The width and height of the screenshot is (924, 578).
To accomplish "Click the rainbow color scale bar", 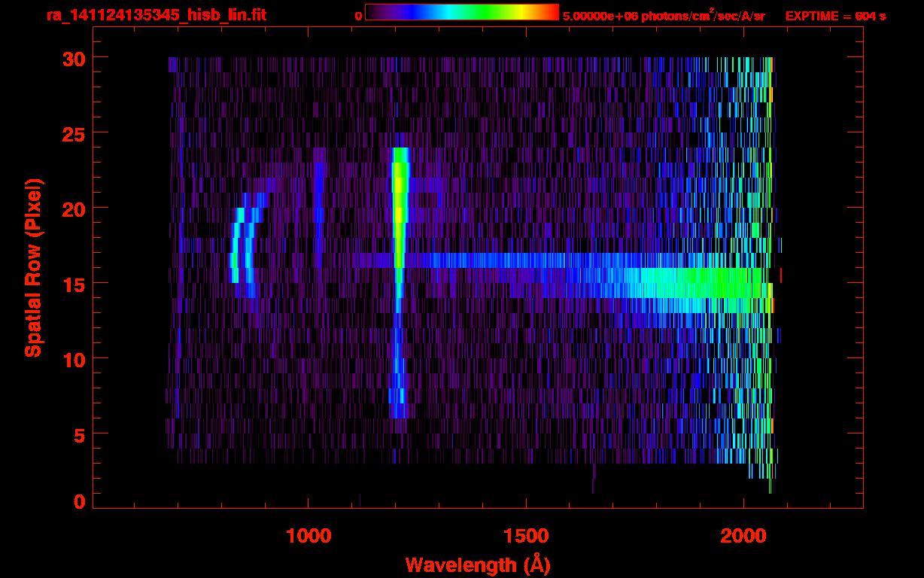I will point(462,12).
